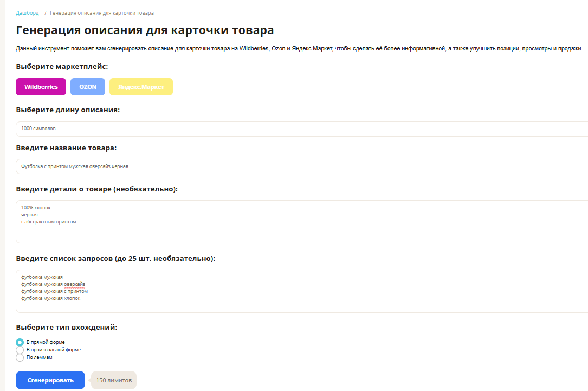
Task: Click the query line футболка мужская с принтом
Action: point(54,291)
